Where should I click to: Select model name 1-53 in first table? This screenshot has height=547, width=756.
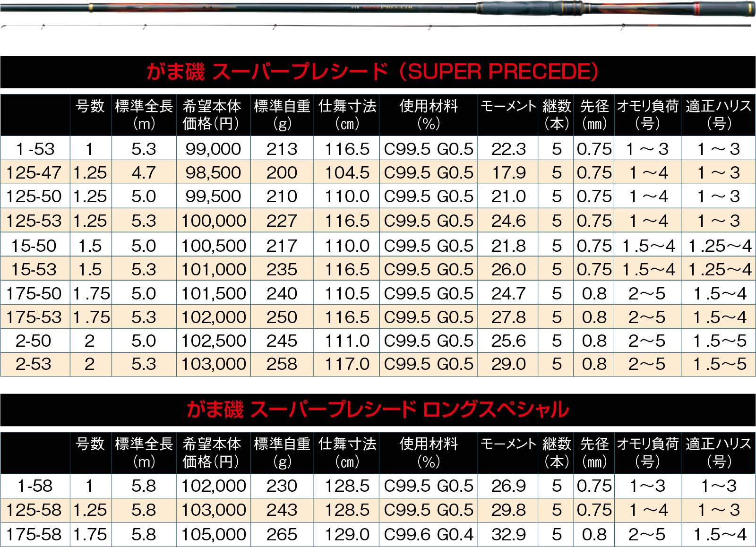[35, 149]
